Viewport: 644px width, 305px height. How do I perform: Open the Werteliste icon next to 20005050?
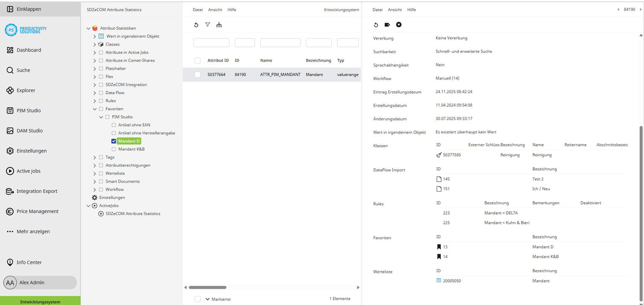tap(439, 281)
